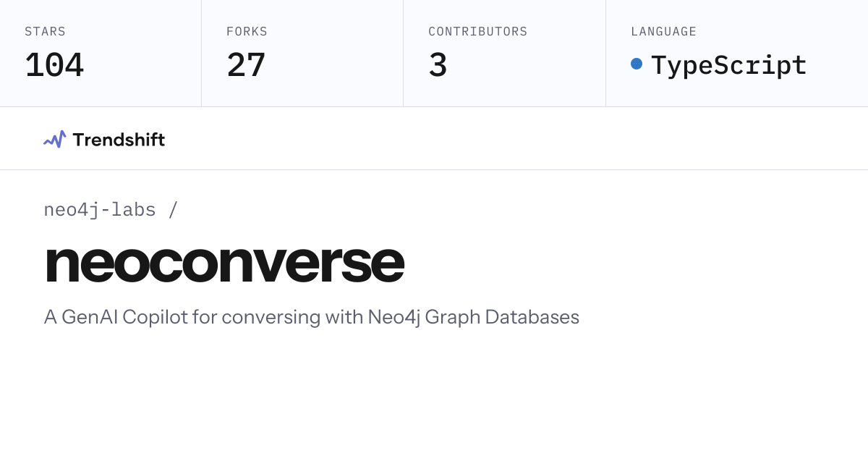Viewport: 868px width, 456px height.
Task: Click the TypeScript language label
Action: point(729,65)
